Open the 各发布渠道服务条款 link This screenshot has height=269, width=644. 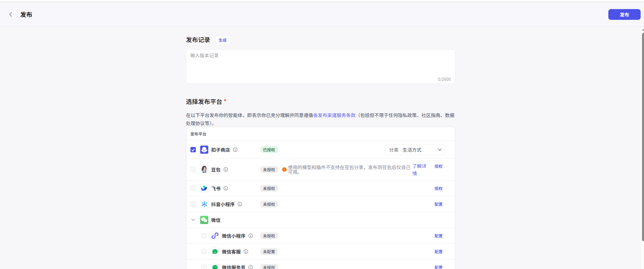334,115
